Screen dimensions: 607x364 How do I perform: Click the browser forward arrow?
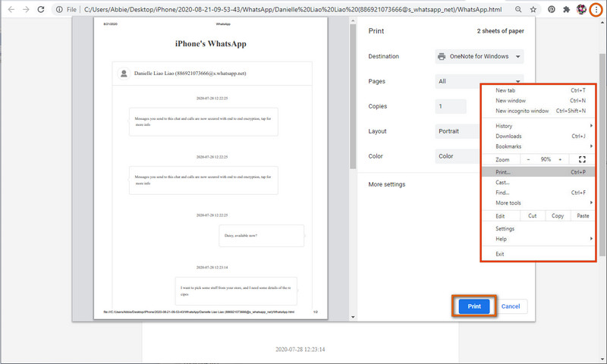(26, 9)
